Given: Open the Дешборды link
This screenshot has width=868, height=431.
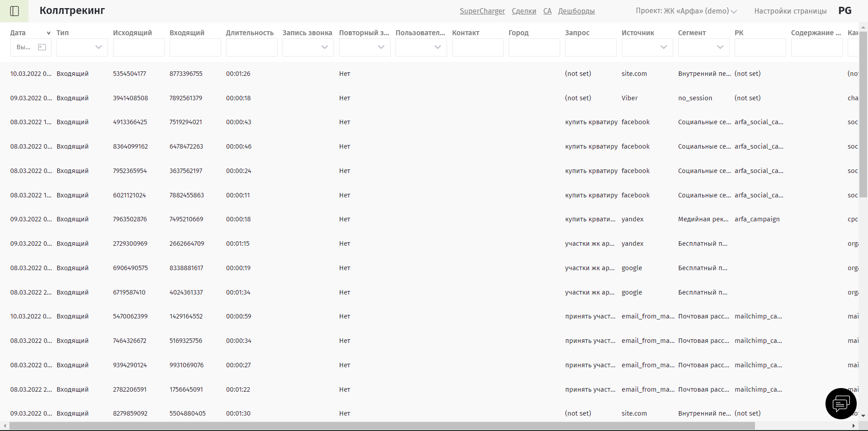Looking at the screenshot, I should [576, 11].
